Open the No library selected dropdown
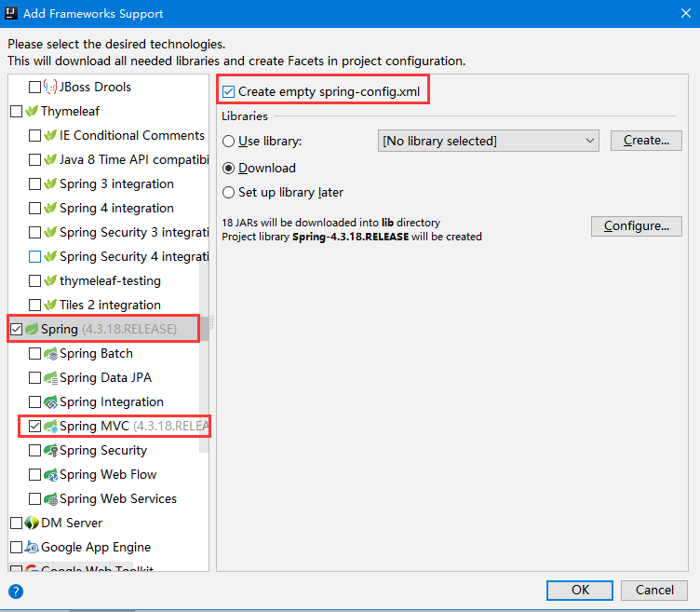The height and width of the screenshot is (612, 700). pyautogui.click(x=489, y=141)
